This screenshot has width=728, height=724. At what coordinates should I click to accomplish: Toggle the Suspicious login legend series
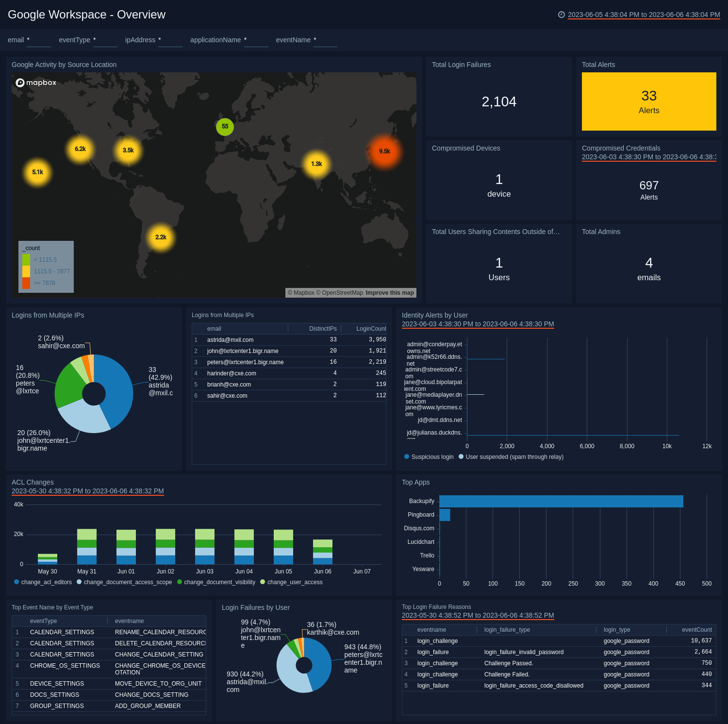point(429,457)
